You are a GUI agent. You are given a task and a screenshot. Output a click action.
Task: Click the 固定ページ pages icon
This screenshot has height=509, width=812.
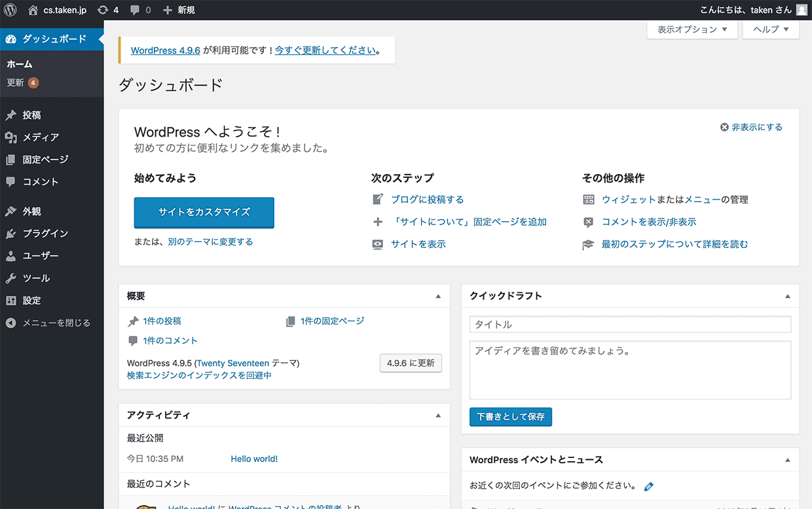point(10,160)
